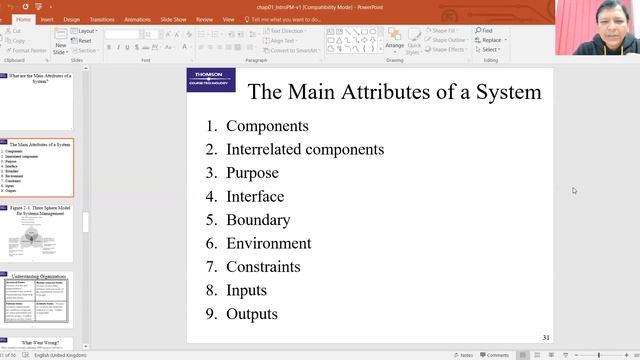The height and width of the screenshot is (360, 640).
Task: Open the Animations ribbon tab
Action: [x=137, y=19]
